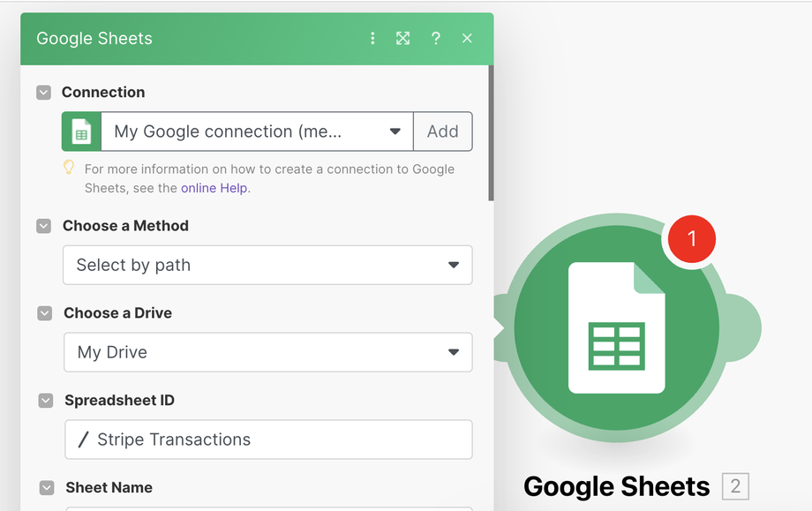The height and width of the screenshot is (511, 812).
Task: Open the My Drive dropdown
Action: click(x=267, y=352)
